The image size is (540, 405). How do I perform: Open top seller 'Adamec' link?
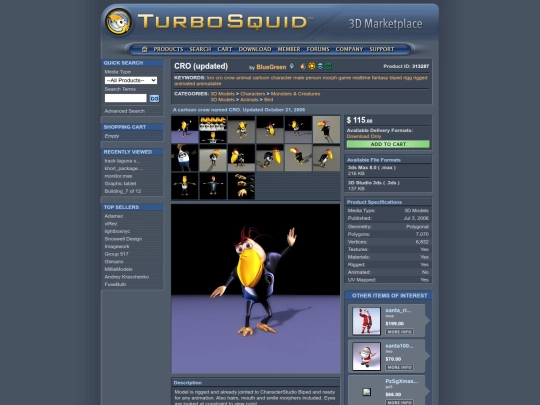point(114,216)
